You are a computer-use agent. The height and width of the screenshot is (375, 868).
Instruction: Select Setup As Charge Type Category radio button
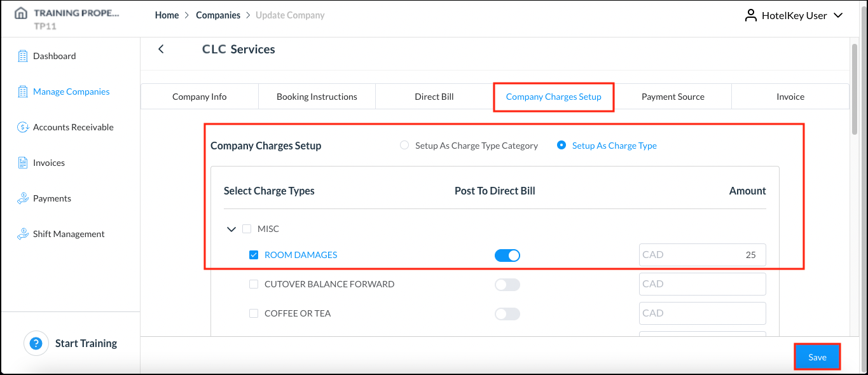click(404, 145)
